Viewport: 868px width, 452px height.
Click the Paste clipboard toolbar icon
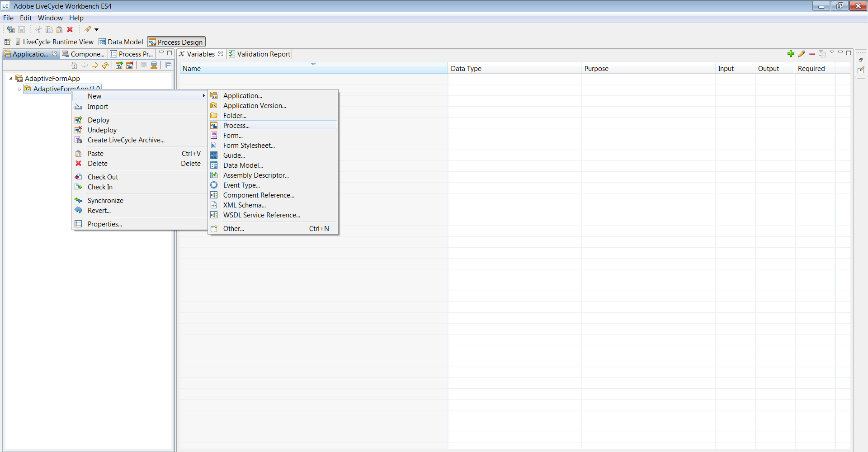[x=59, y=30]
